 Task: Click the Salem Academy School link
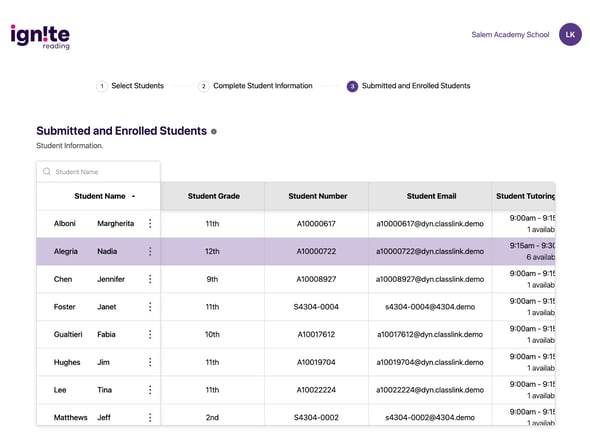510,35
